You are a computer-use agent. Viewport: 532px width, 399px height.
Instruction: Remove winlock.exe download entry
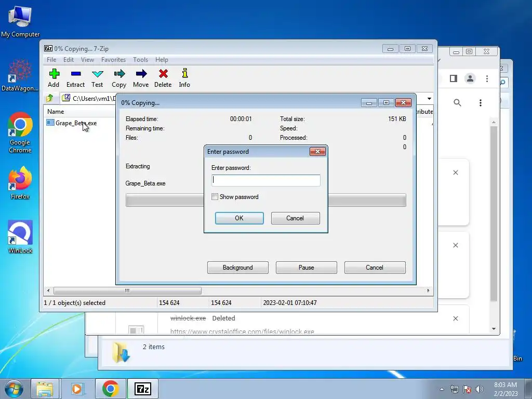[456, 318]
